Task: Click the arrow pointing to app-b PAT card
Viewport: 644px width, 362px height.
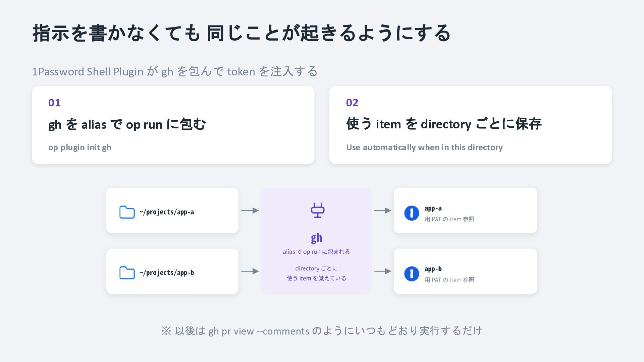Action: point(383,271)
